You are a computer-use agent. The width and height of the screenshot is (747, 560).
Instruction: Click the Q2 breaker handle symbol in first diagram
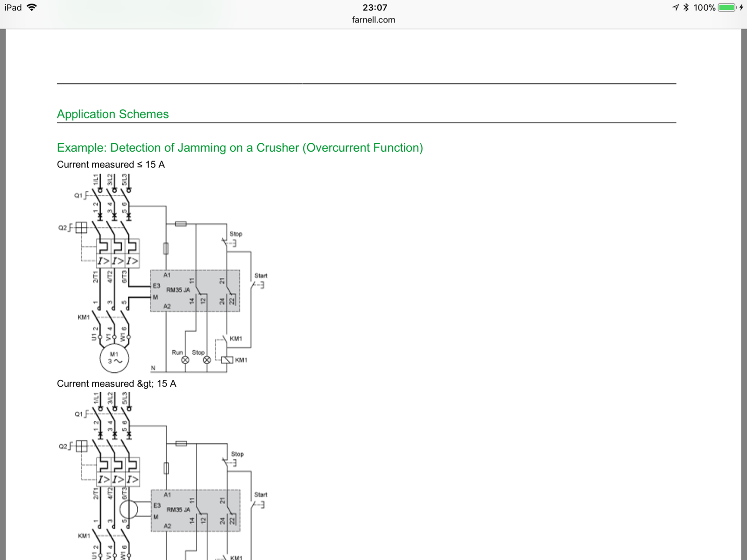coord(81,228)
